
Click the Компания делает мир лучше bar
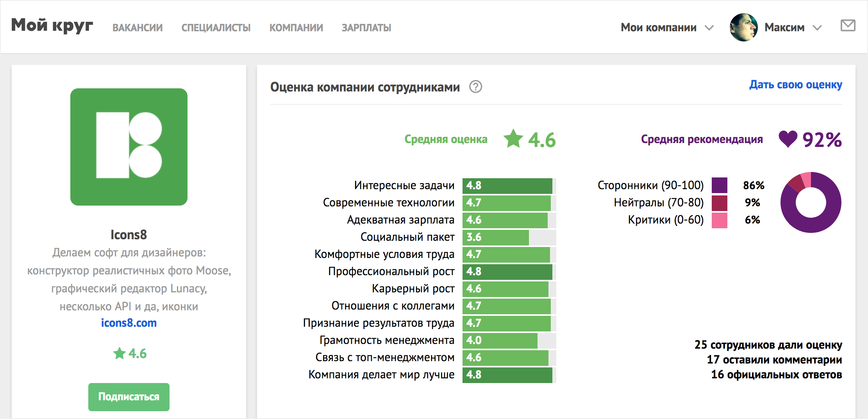[x=509, y=375]
